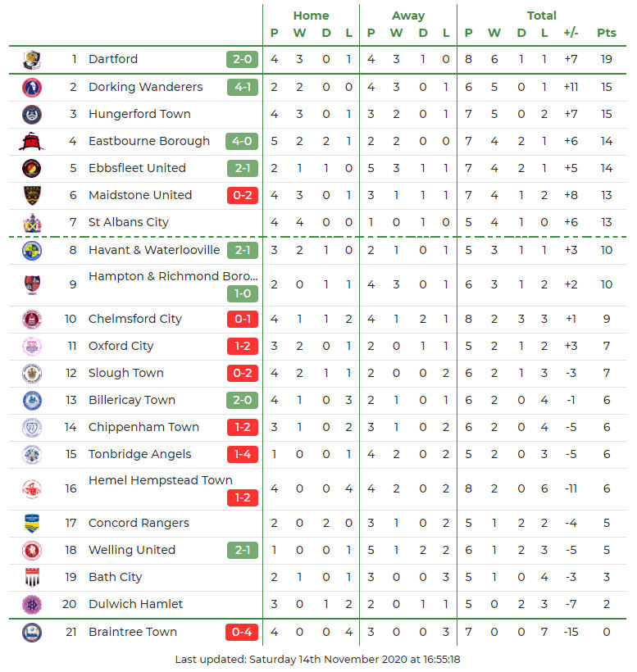Viewport: 637px width, 672px height.
Task: Open the Hungerford Town team link
Action: (x=139, y=114)
